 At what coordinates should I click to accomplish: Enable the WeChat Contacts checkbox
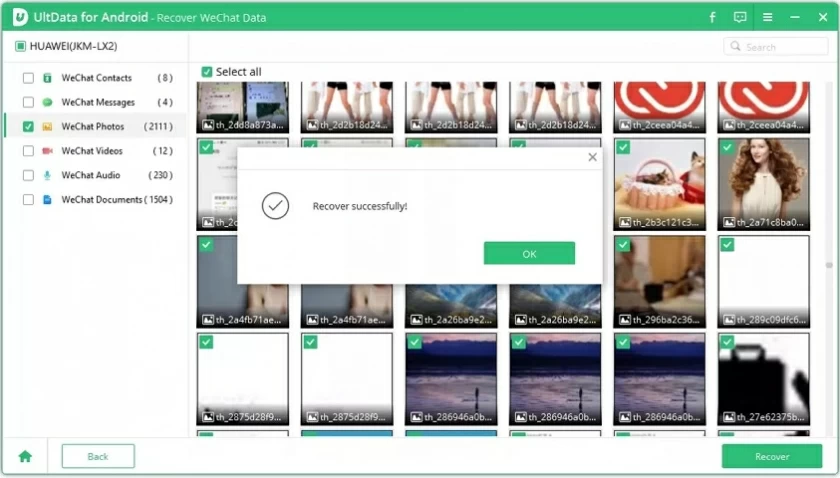pos(28,78)
